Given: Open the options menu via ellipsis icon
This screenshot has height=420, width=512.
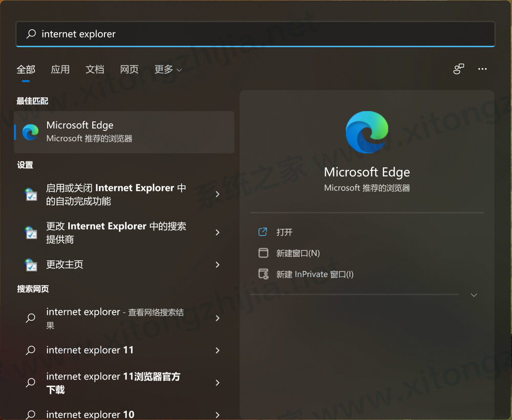Looking at the screenshot, I should coord(482,69).
